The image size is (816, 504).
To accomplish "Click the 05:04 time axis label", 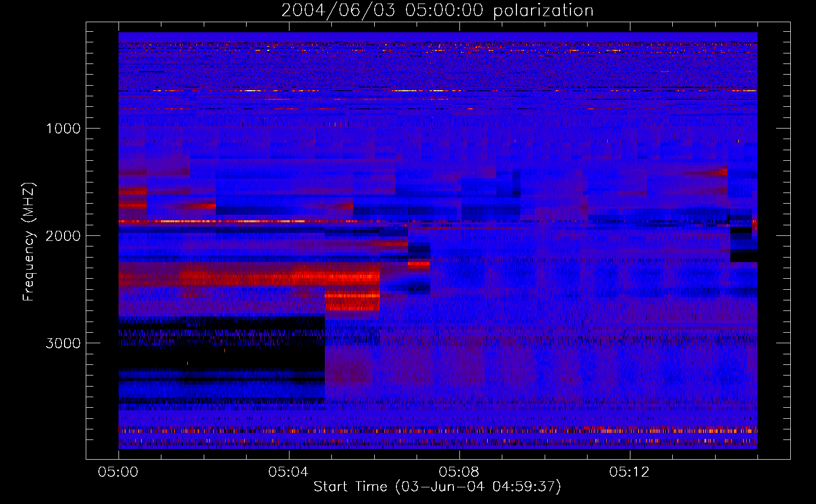I will tap(288, 472).
